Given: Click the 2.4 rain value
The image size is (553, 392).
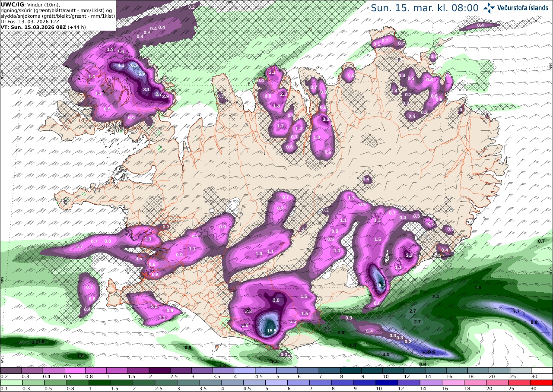Looking at the screenshot, I should coord(435,297).
